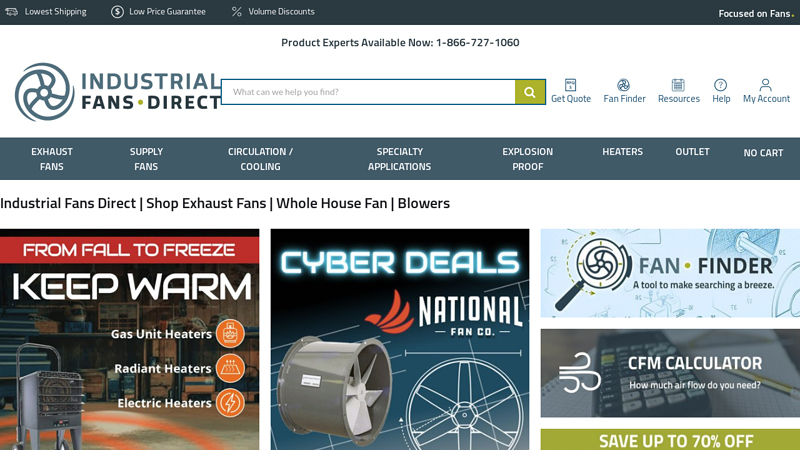The height and width of the screenshot is (450, 800).
Task: Select Explosion Proof in navigation bar
Action: click(x=527, y=159)
